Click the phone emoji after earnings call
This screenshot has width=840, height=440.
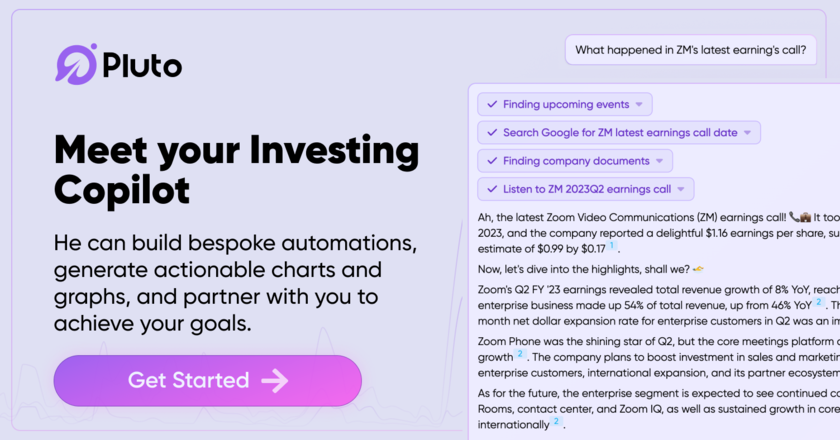tap(794, 215)
